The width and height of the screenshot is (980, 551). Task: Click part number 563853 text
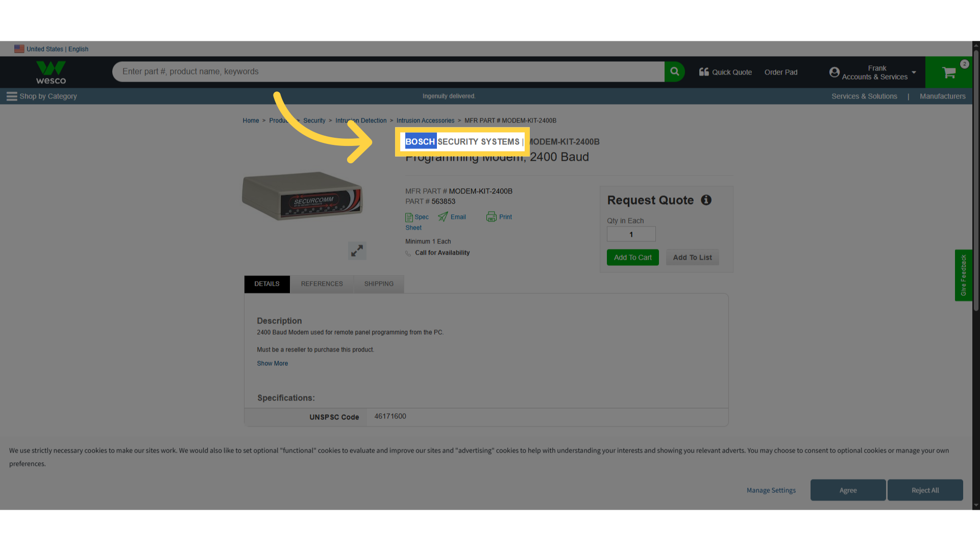(443, 202)
